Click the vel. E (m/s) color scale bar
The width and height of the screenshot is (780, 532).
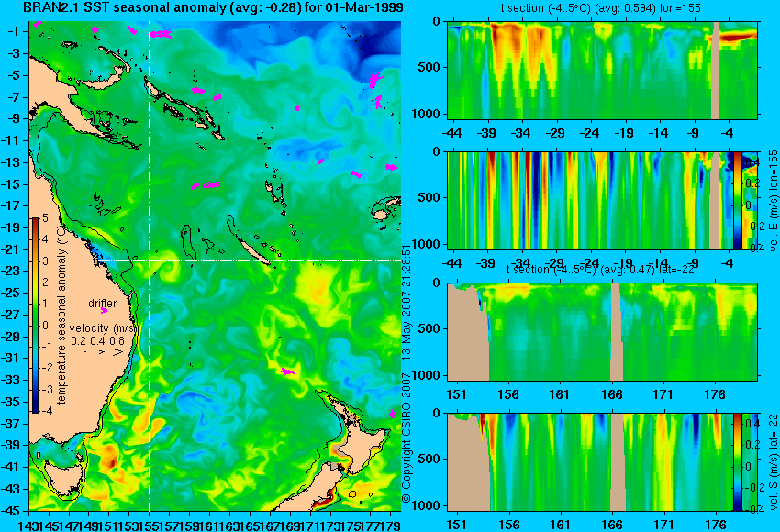(x=738, y=200)
